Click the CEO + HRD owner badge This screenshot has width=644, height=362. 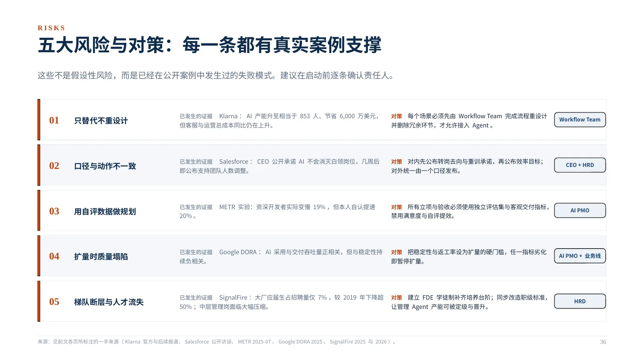(580, 165)
